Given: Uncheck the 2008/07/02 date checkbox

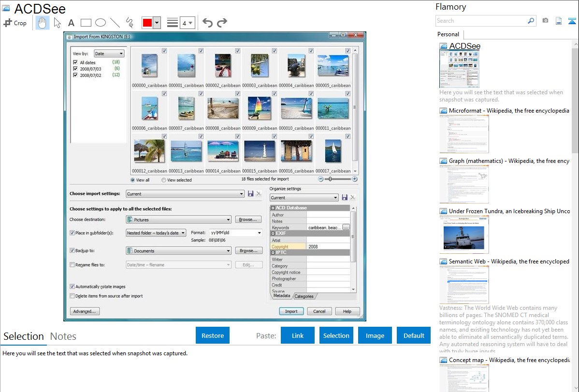Looking at the screenshot, I should [75, 75].
